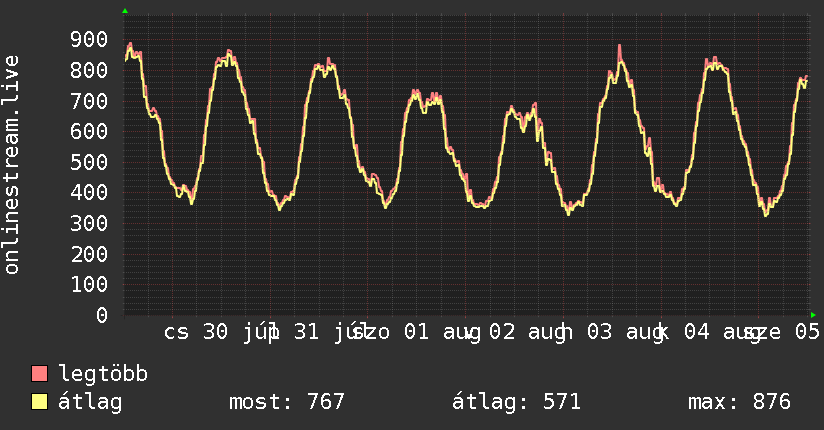Click the 'most: 767' current value
This screenshot has width=824, height=430.
[287, 402]
